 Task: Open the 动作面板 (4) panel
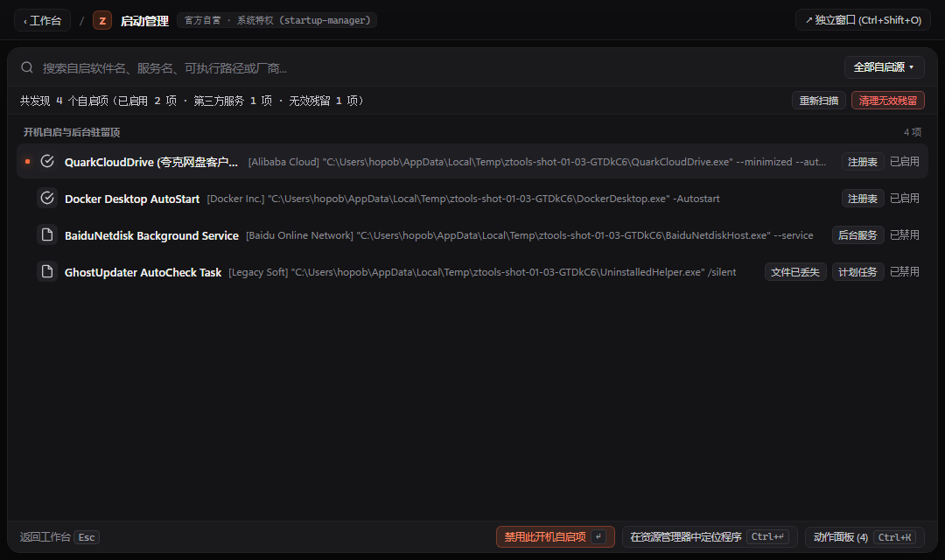click(x=864, y=536)
